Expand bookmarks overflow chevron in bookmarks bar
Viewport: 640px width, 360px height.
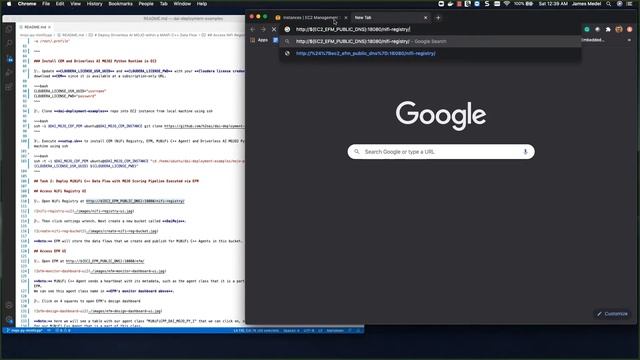coord(629,40)
